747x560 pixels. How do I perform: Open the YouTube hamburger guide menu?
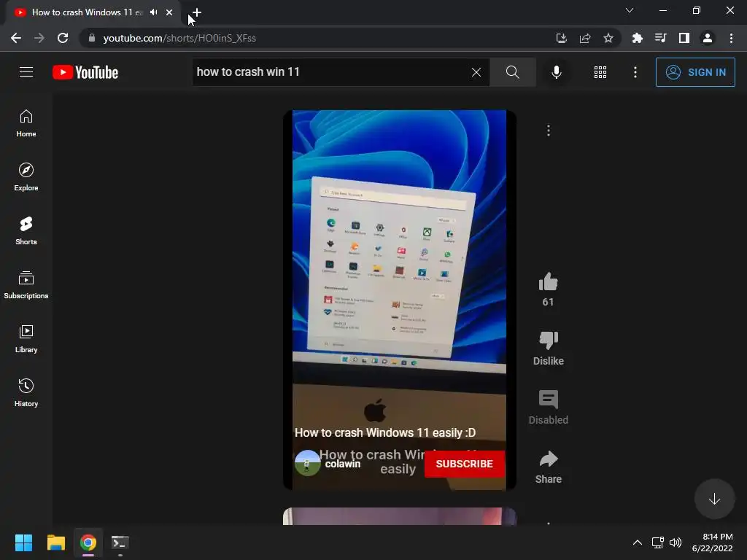pos(26,72)
